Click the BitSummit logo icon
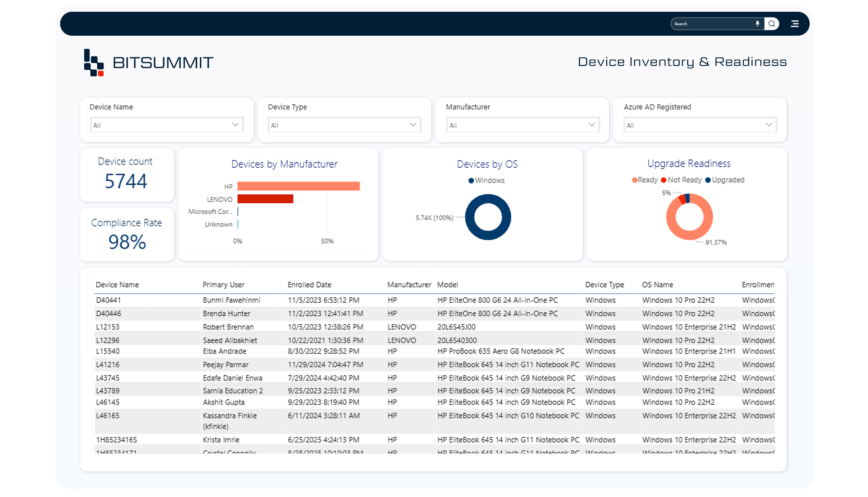868x497 pixels. [x=94, y=63]
